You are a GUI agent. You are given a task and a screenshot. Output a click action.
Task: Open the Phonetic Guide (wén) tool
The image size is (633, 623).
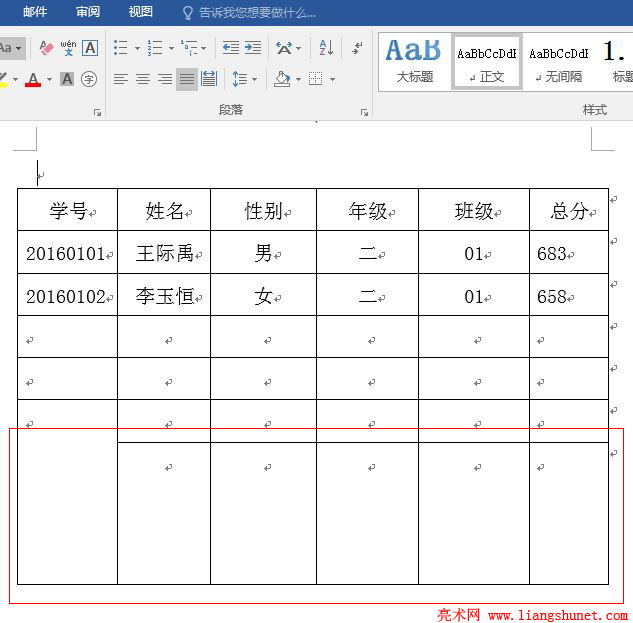(x=68, y=48)
